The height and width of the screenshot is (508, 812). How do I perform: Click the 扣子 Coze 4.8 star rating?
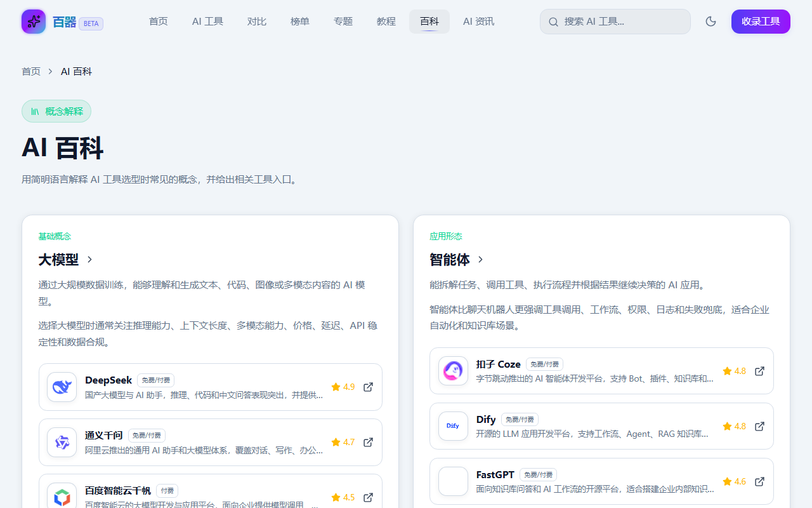point(734,371)
